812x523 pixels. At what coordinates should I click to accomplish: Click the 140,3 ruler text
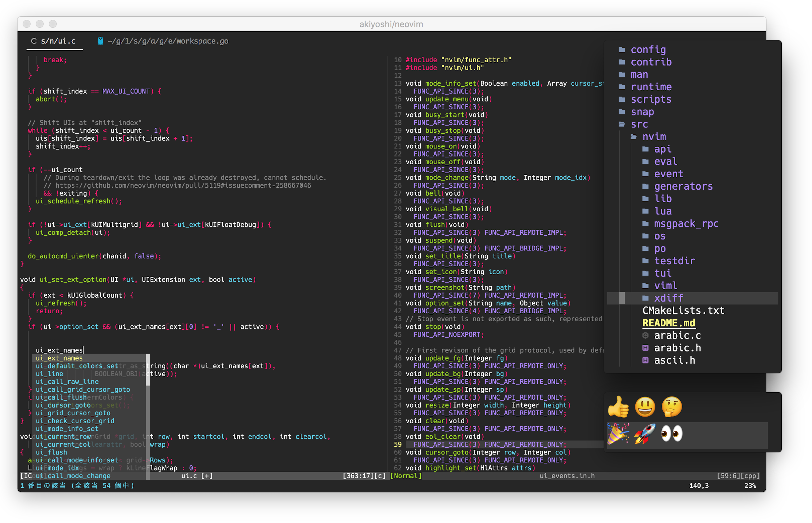coord(699,486)
